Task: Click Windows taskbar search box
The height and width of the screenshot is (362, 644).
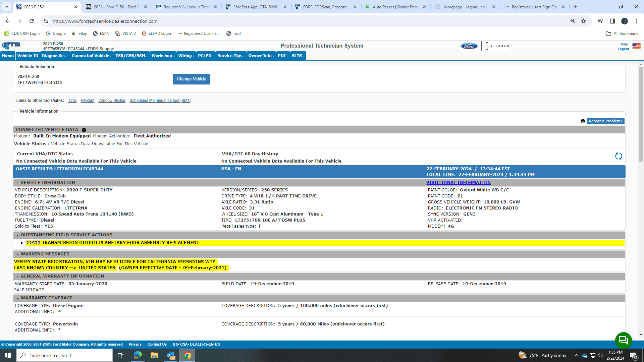Action: point(64,355)
